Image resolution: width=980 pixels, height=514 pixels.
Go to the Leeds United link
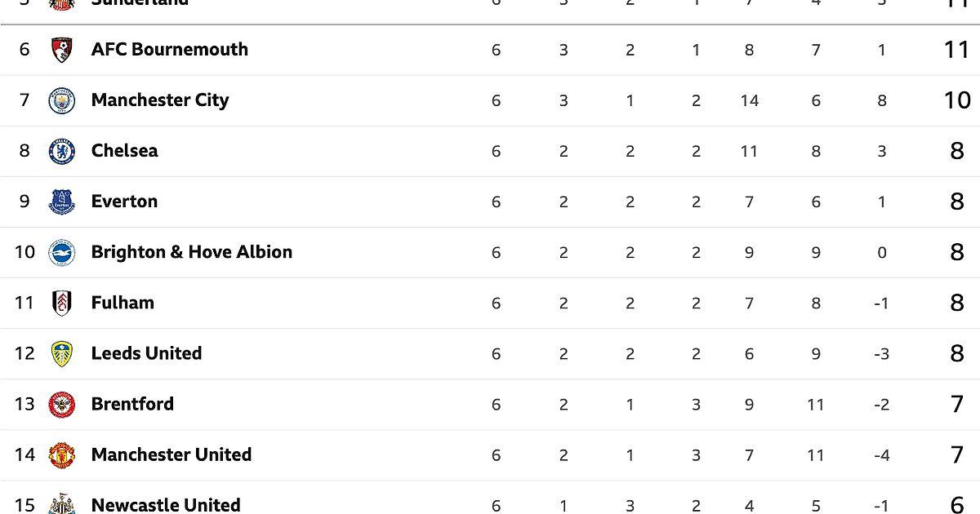click(x=146, y=353)
